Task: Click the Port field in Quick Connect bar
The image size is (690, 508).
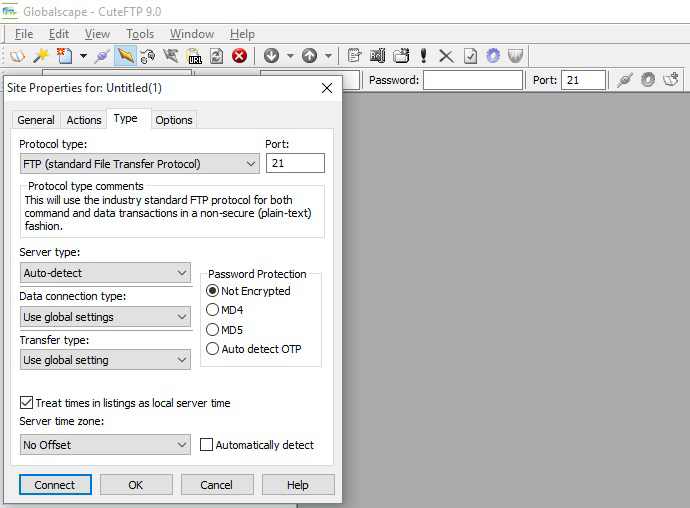Action: pos(584,80)
